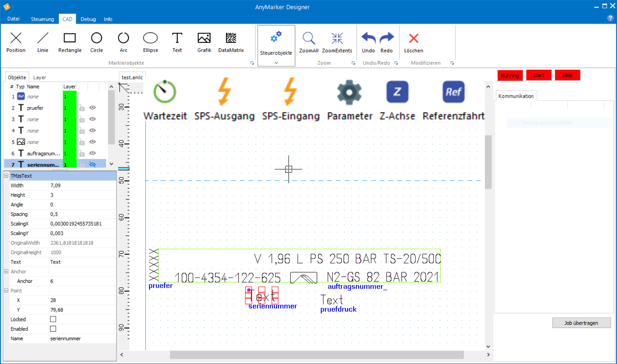Toggle the Enabled checkbox
The width and height of the screenshot is (617, 364).
click(53, 329)
